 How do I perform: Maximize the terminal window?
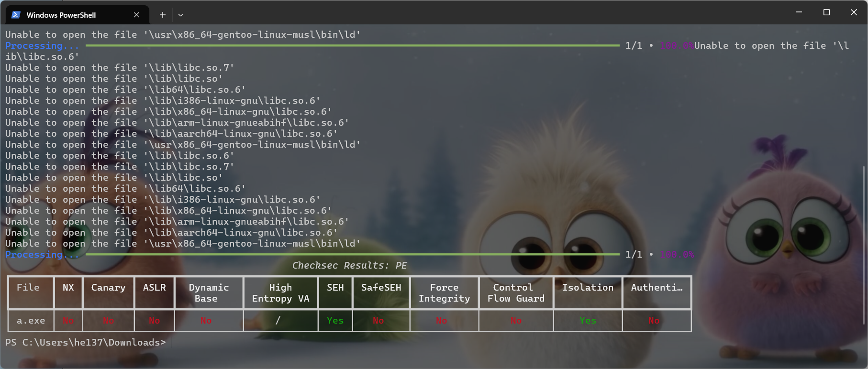pos(826,12)
